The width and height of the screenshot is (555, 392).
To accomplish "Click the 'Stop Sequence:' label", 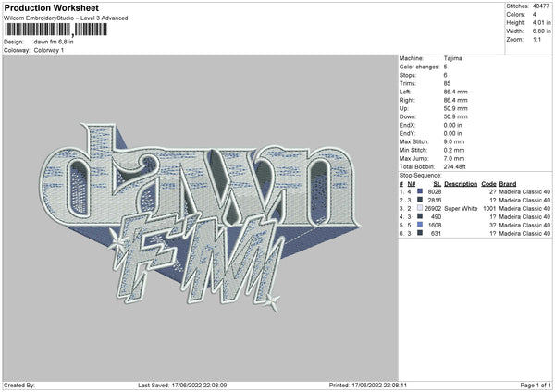I will [421, 176].
